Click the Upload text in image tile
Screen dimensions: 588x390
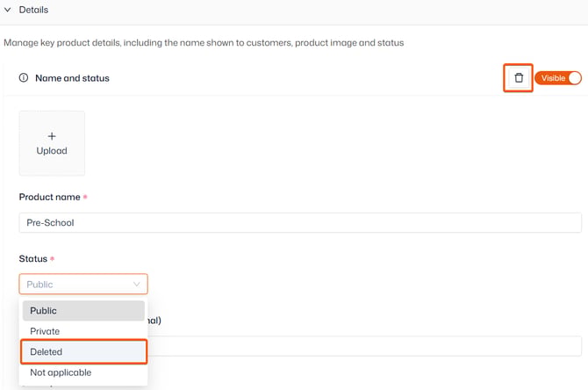(x=52, y=150)
